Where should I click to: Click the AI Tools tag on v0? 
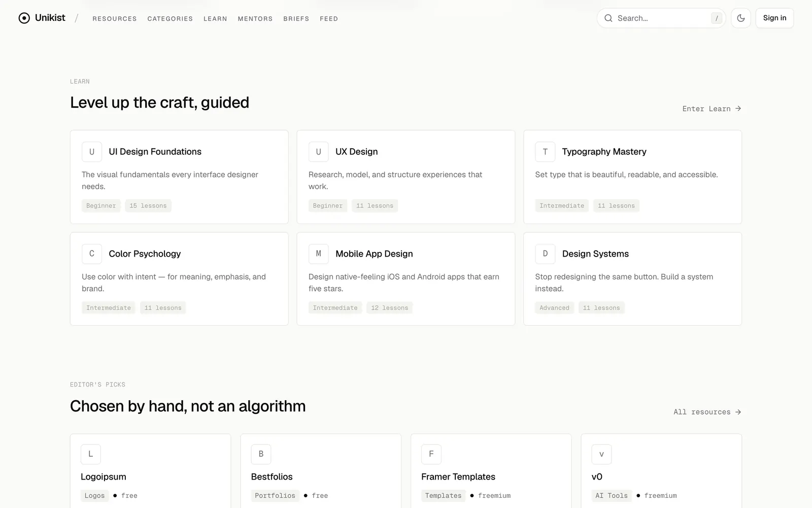612,496
